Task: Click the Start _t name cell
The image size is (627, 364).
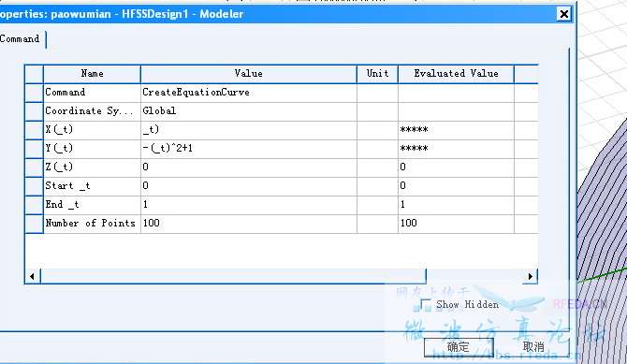Action: tap(92, 186)
